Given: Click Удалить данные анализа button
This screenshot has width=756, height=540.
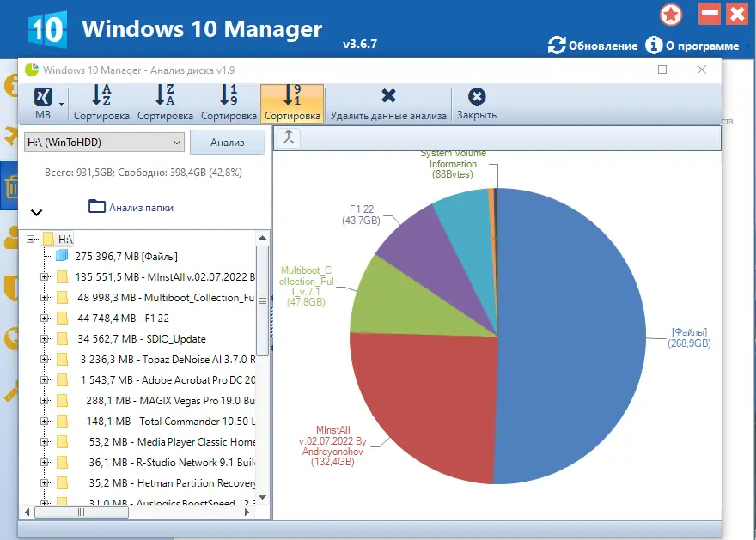Looking at the screenshot, I should click(x=388, y=103).
